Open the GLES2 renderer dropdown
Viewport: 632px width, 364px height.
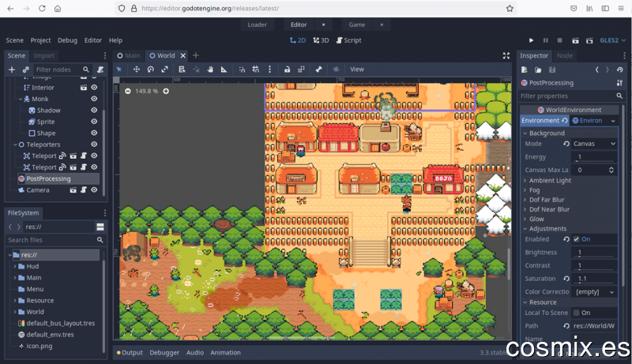click(613, 40)
